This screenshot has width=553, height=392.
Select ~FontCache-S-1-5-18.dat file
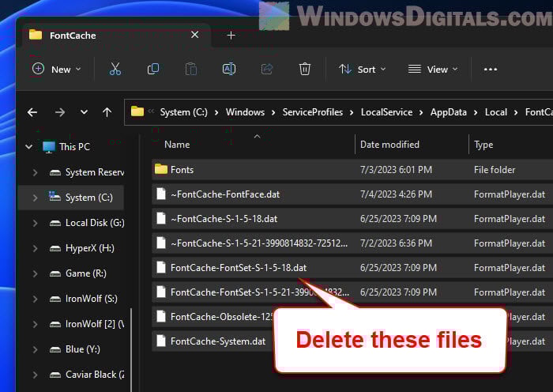coord(352,219)
